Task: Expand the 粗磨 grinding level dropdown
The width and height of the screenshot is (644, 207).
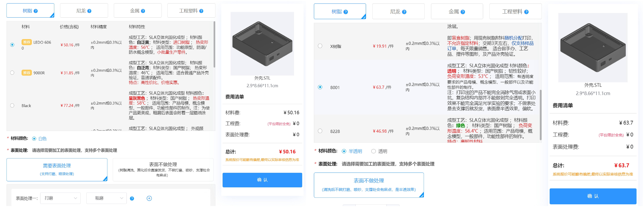Action: coord(107,198)
